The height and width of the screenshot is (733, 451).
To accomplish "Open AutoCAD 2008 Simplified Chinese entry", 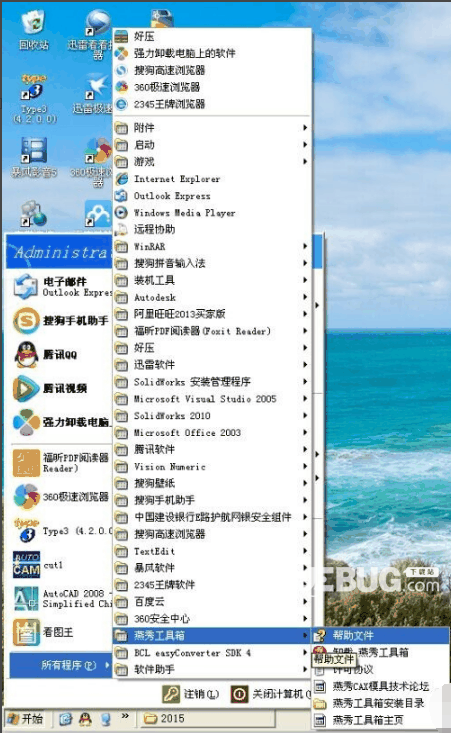I will point(62,598).
